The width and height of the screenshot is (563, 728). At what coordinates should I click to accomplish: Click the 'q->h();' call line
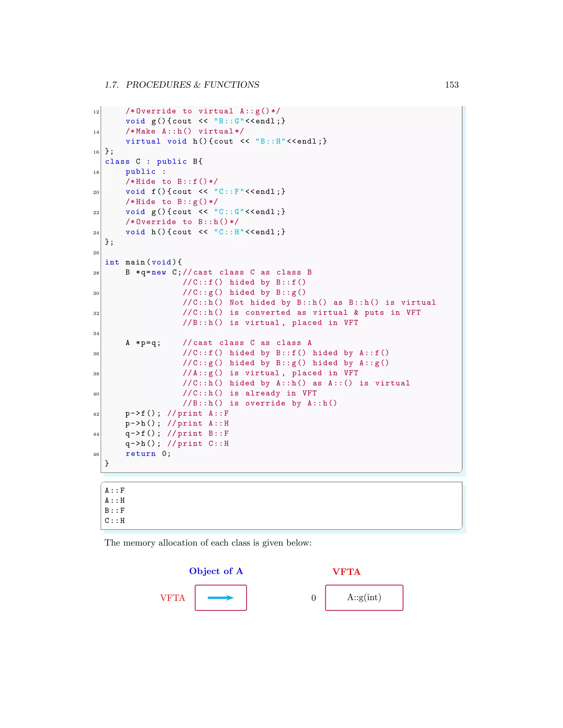pos(177,444)
